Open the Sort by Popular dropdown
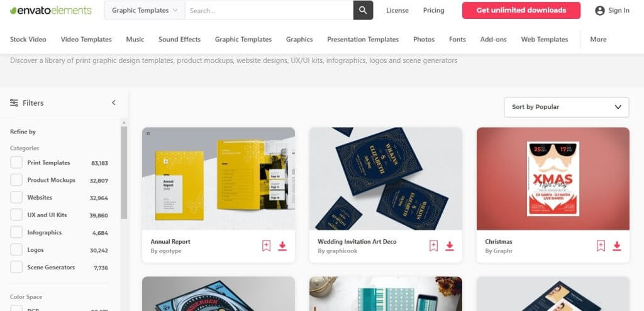Screen dimensions: 644x311 [567, 107]
